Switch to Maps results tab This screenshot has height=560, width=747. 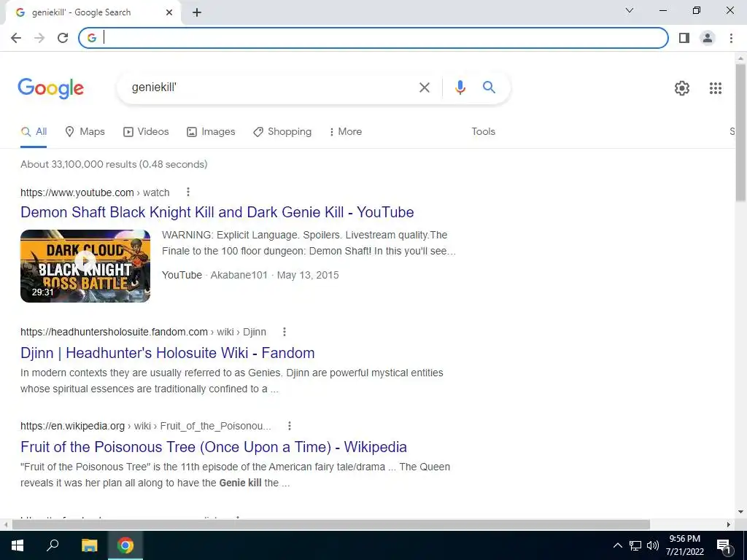[x=85, y=132]
